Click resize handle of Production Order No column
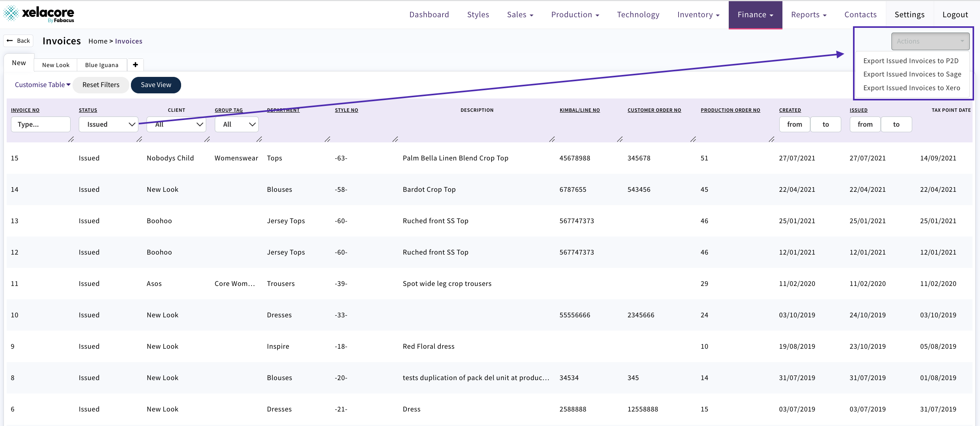 [x=771, y=139]
